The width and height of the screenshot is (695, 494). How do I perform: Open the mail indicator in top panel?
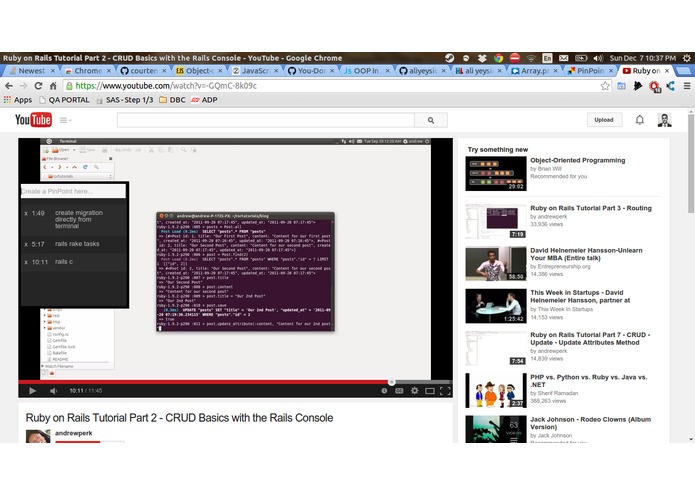(563, 58)
